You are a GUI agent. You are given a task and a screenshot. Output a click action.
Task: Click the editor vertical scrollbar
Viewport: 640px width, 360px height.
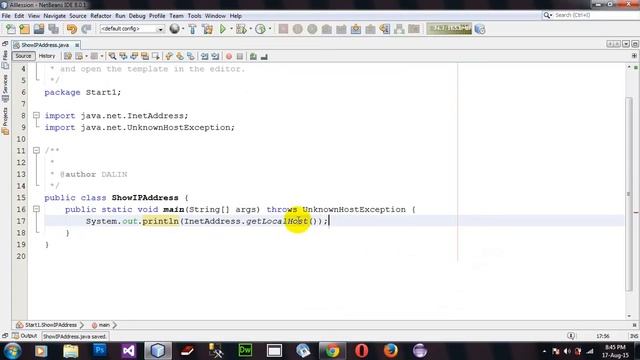(629, 195)
